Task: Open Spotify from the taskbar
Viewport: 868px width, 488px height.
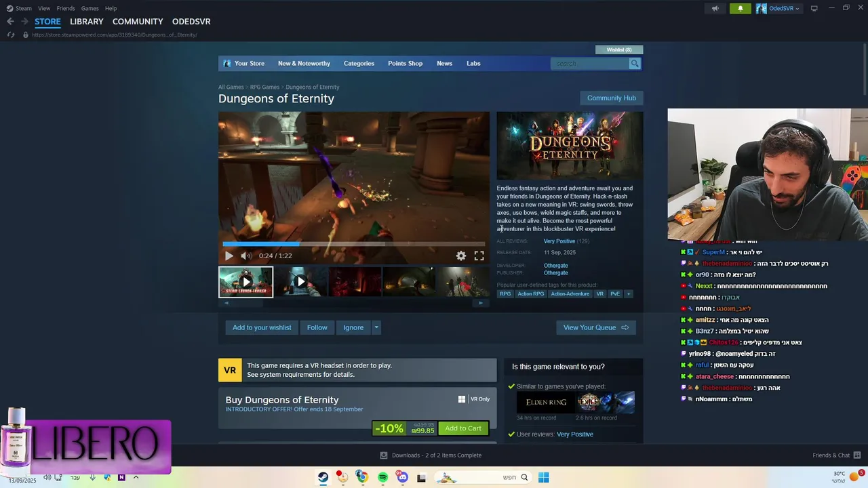Action: point(382,477)
